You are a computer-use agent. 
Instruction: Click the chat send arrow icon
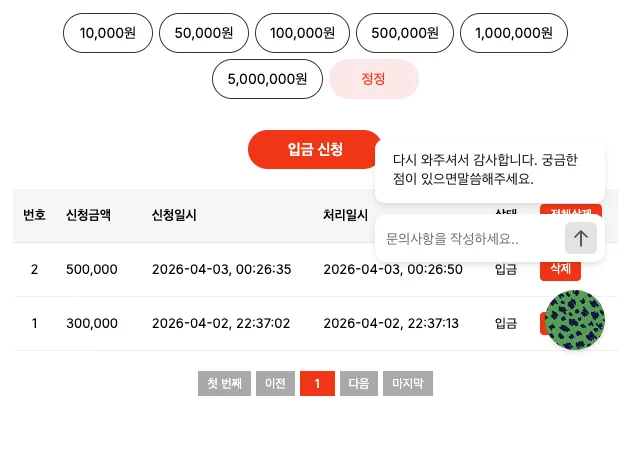pyautogui.click(x=581, y=238)
